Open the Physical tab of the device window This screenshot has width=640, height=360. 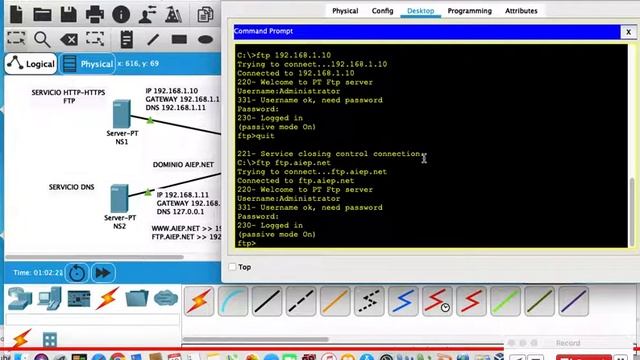pyautogui.click(x=345, y=11)
